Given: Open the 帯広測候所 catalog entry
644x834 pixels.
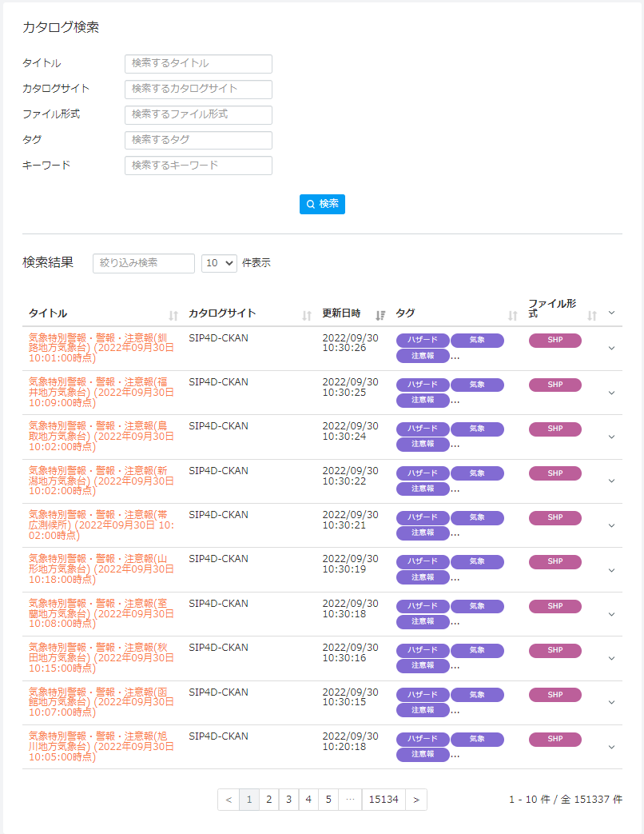Looking at the screenshot, I should pyautogui.click(x=101, y=525).
